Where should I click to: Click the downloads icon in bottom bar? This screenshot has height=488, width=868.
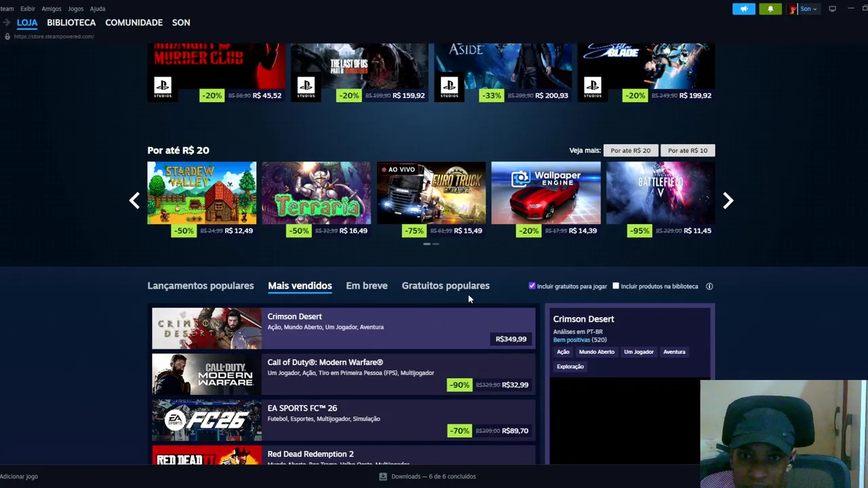(383, 476)
